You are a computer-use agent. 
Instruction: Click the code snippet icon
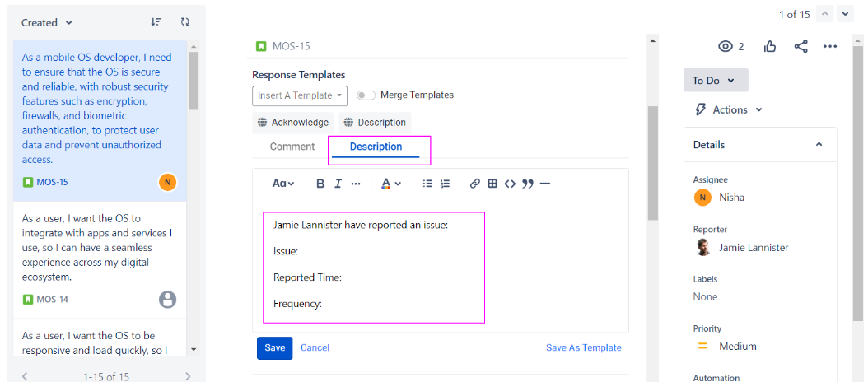click(510, 184)
